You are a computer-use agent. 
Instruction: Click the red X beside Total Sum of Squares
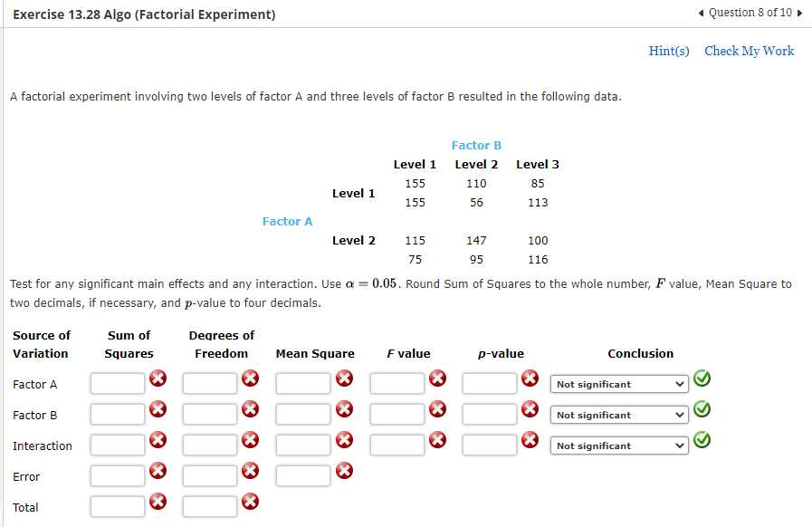point(158,503)
